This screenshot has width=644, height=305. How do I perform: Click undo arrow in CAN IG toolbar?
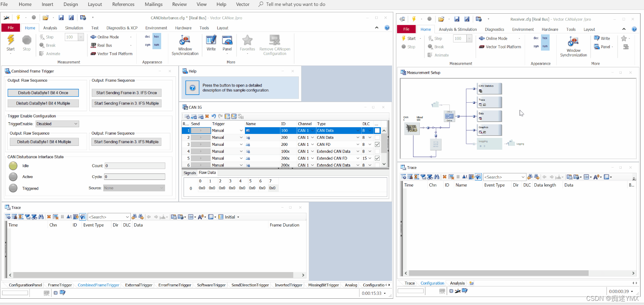click(214, 116)
